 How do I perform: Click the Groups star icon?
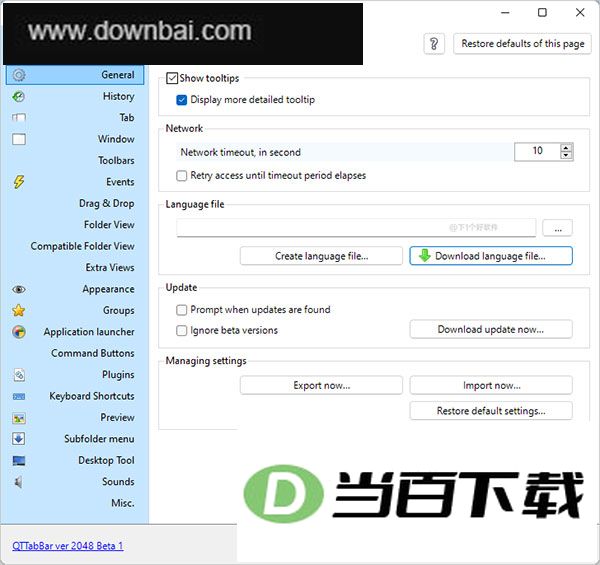(x=19, y=310)
